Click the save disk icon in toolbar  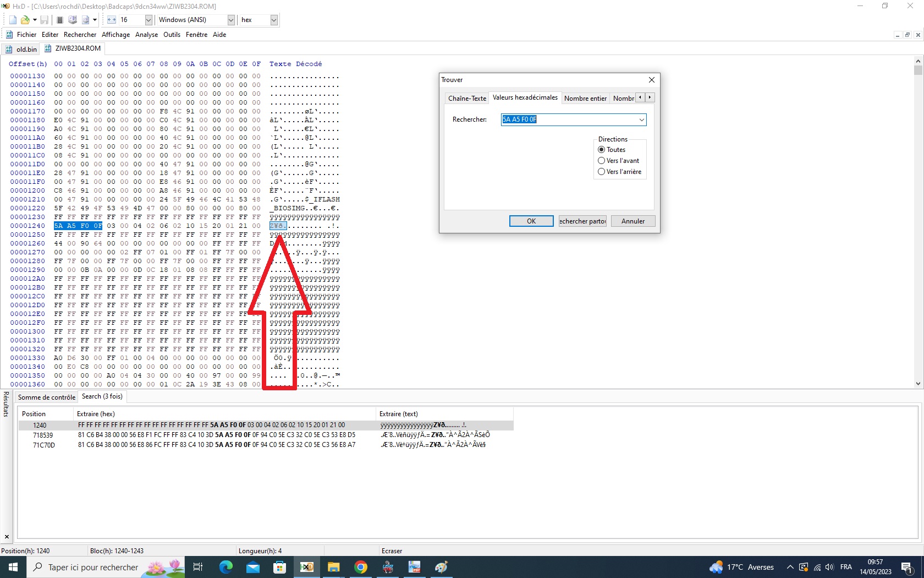[x=45, y=20]
